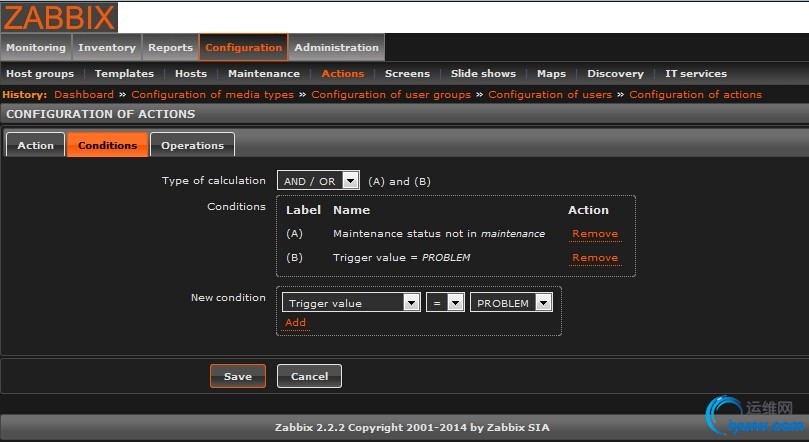The width and height of the screenshot is (809, 442).
Task: Open the Trigger value condition type dropdown
Action: (351, 303)
